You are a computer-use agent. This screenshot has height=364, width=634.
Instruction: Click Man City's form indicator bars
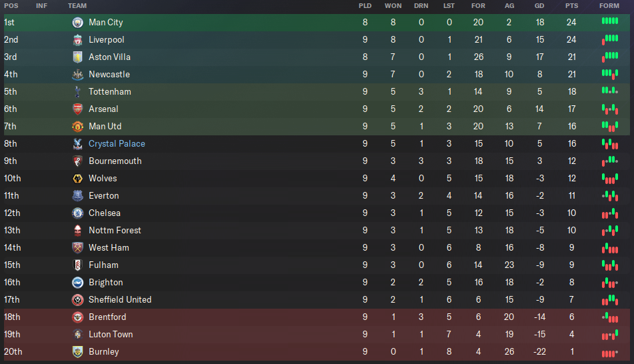pos(610,21)
